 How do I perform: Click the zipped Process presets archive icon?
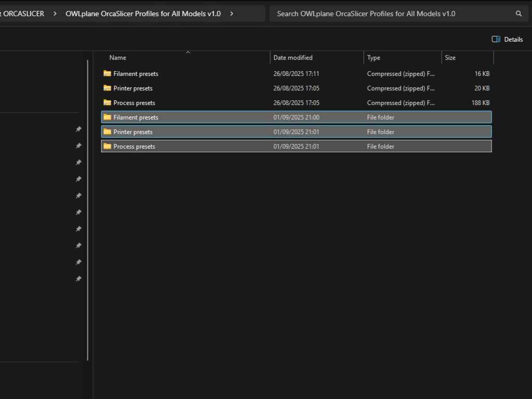[107, 103]
